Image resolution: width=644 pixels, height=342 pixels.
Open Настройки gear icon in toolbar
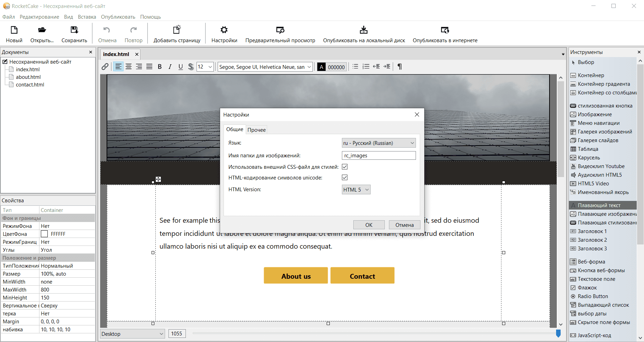224,30
